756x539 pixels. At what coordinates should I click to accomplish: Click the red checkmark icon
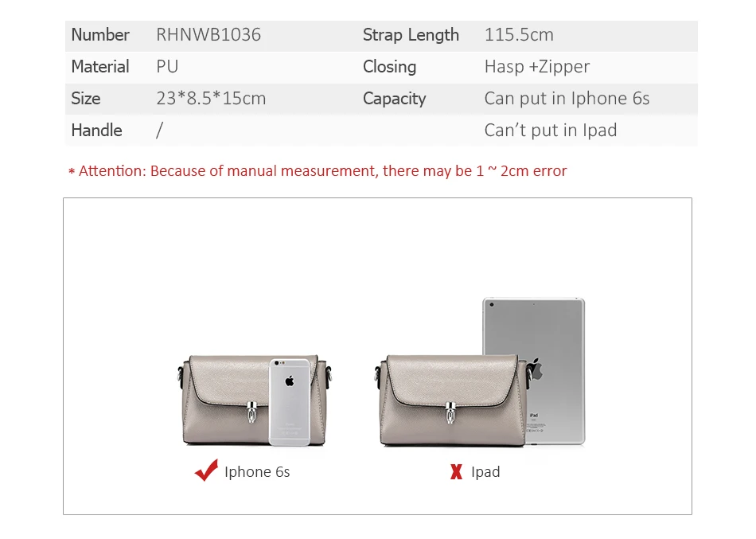[206, 470]
